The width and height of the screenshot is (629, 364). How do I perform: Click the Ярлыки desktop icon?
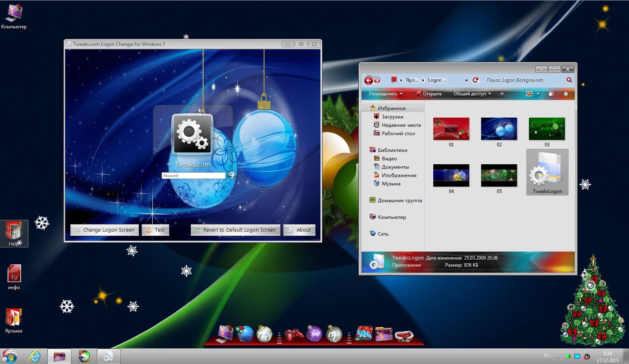tap(14, 321)
